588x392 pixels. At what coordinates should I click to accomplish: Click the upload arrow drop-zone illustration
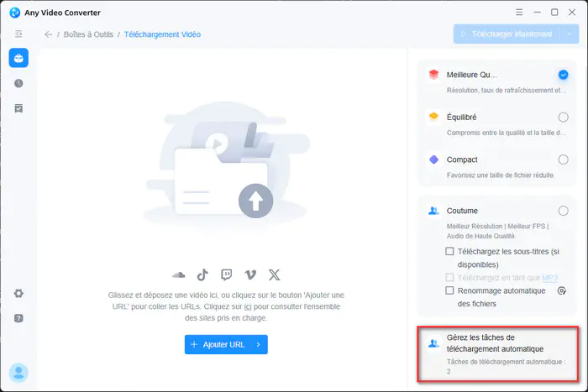255,201
